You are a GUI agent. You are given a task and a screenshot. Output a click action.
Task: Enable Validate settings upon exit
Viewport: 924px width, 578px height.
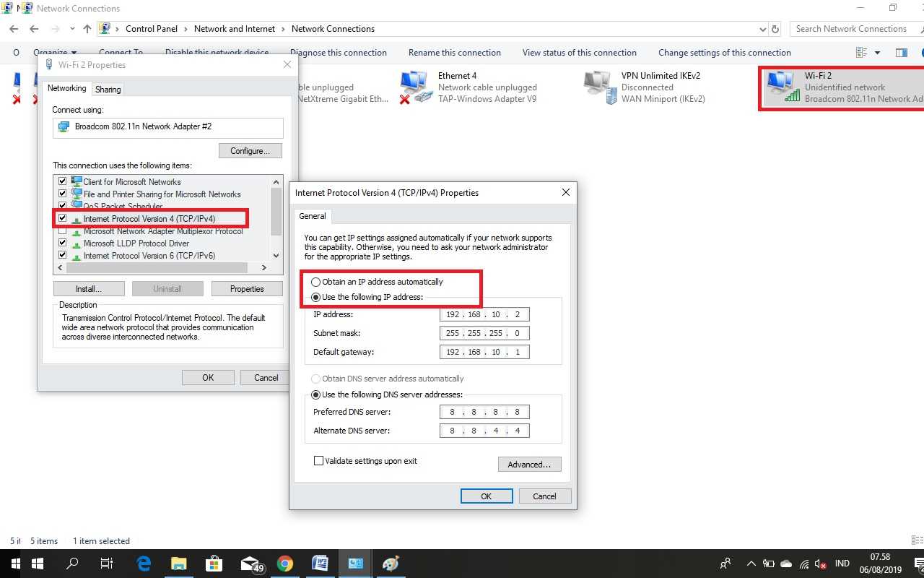pyautogui.click(x=318, y=460)
